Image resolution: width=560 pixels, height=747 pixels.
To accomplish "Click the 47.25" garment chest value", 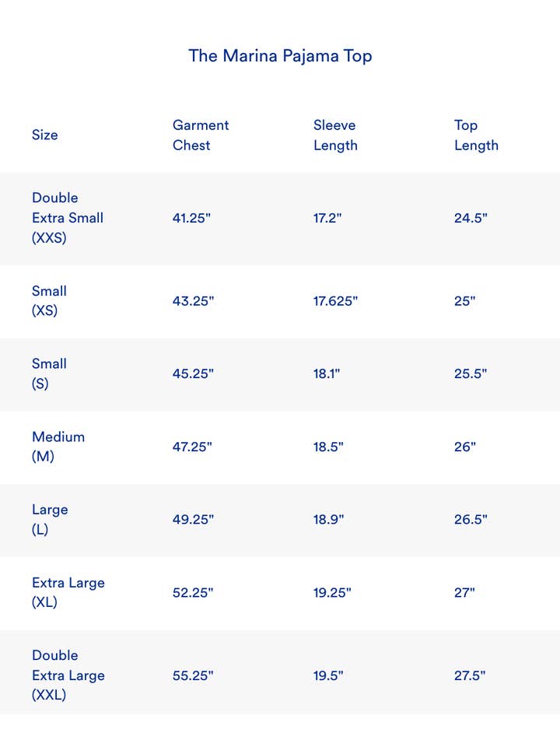I will click(x=193, y=447).
